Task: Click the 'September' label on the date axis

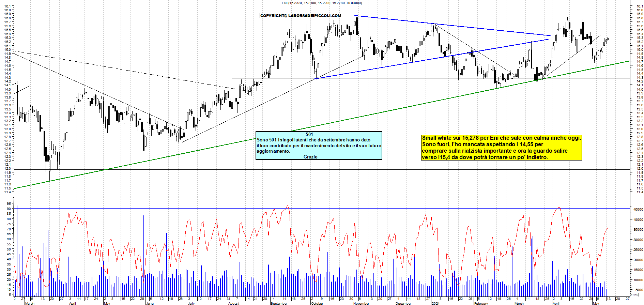Action: pos(279,303)
